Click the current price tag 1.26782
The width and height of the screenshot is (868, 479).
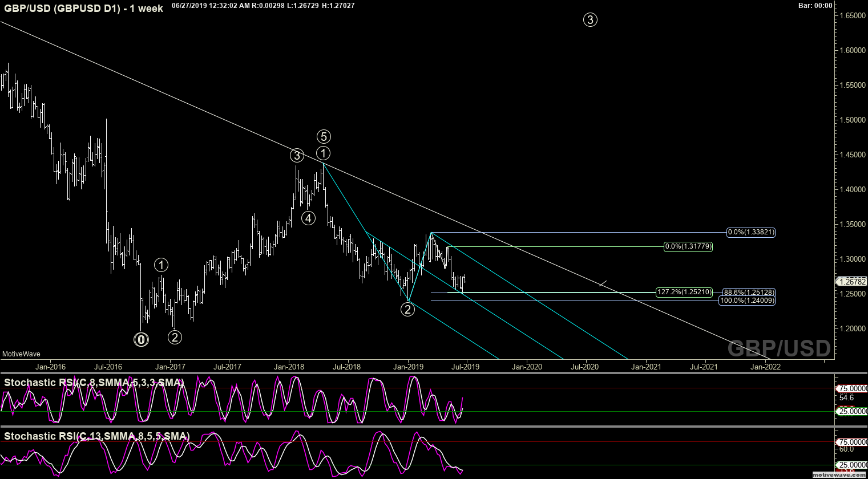(x=851, y=282)
